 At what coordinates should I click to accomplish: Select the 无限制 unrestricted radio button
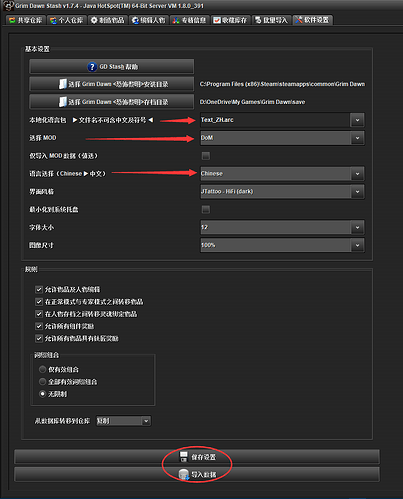coord(42,394)
